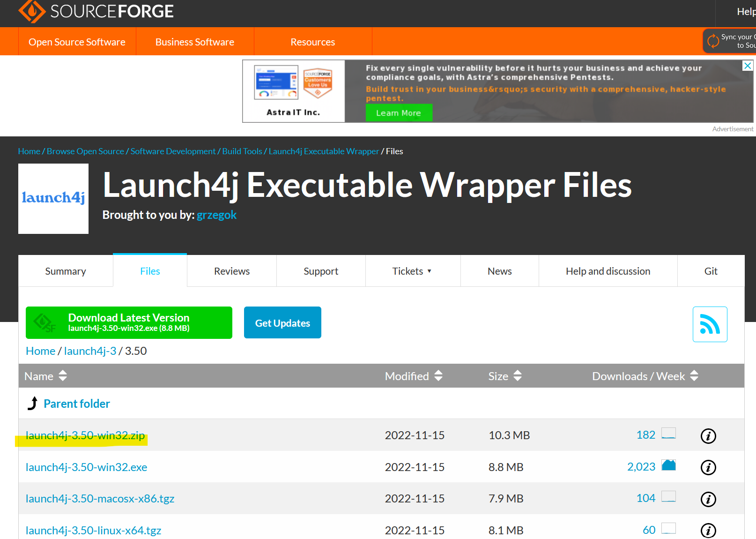Viewport: 756px width, 539px height.
Task: Open downloads chart for linux-x64.tgz row
Action: click(668, 529)
